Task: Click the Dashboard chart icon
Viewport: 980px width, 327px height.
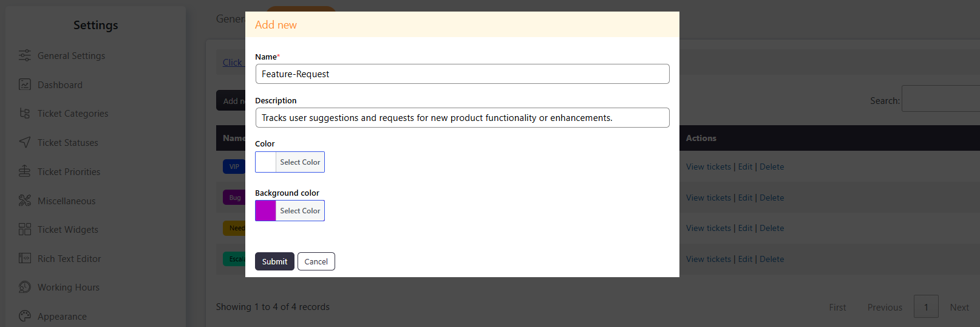Action: point(24,84)
